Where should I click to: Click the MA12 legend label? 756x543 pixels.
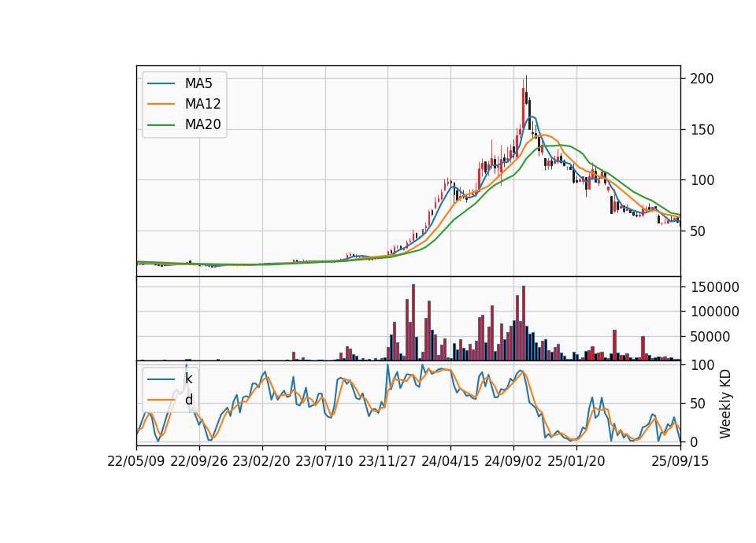pyautogui.click(x=202, y=104)
